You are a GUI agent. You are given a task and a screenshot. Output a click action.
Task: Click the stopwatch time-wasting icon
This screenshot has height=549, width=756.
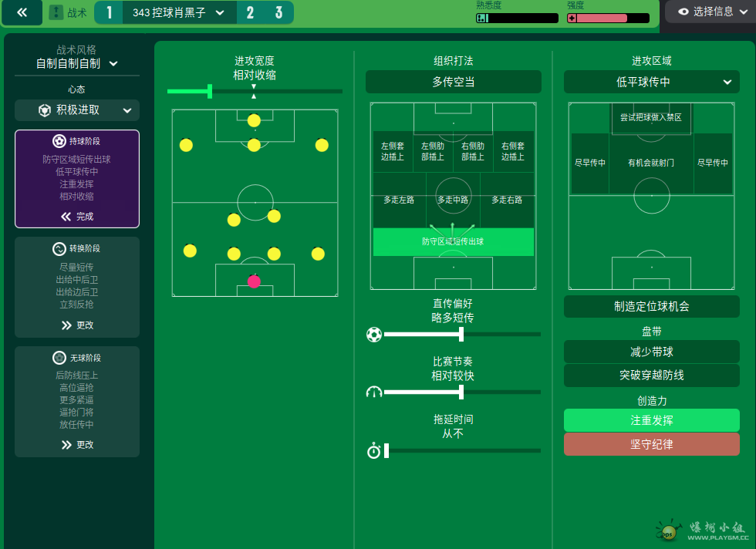tap(374, 450)
